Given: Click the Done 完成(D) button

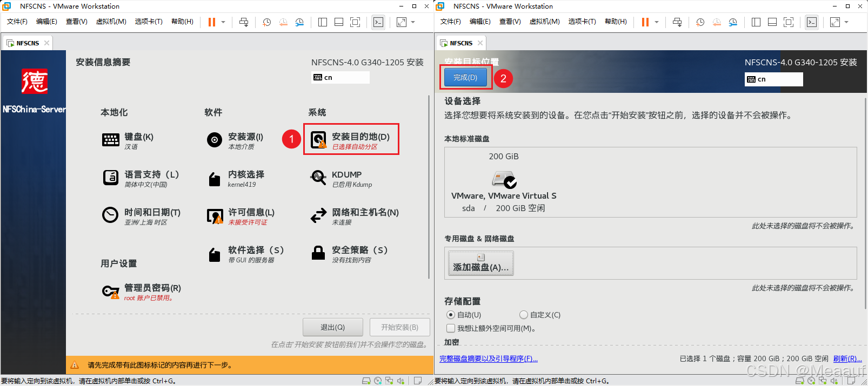Looking at the screenshot, I should point(465,78).
